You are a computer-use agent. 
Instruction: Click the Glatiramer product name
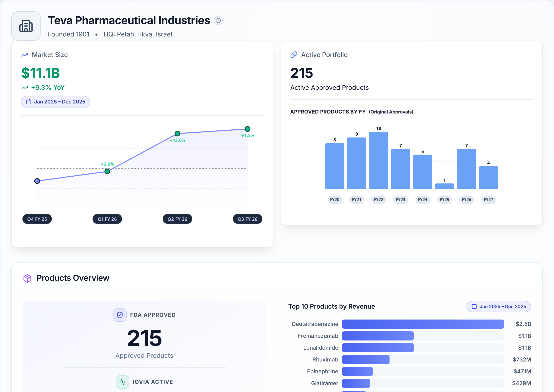click(x=325, y=383)
